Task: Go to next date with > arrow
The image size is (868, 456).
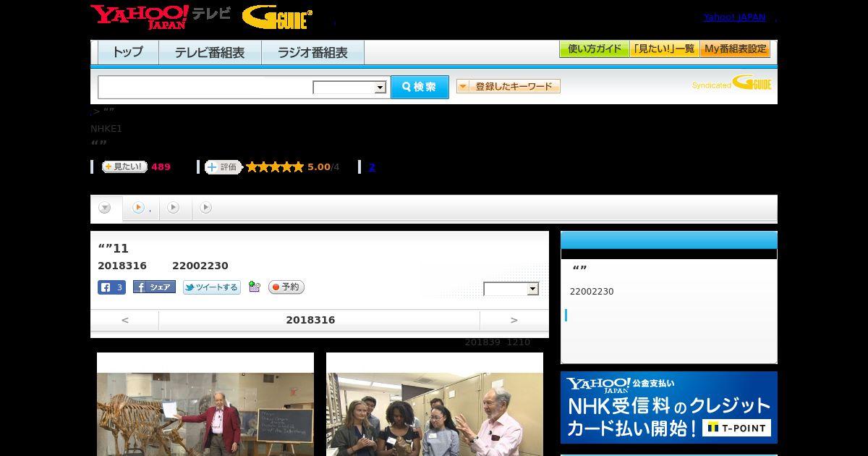Action: tap(514, 320)
